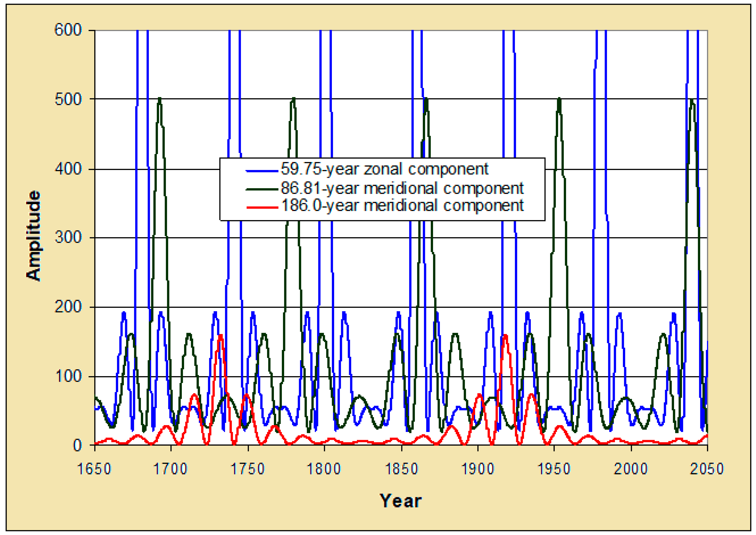
Task: Click the 1850 x-axis label
Action: [x=401, y=469]
